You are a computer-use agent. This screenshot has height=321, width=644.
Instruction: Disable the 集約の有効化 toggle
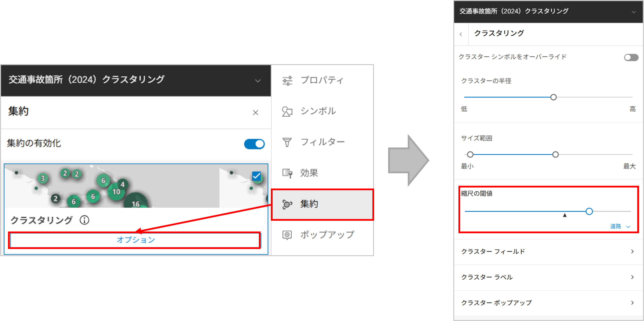tap(254, 144)
